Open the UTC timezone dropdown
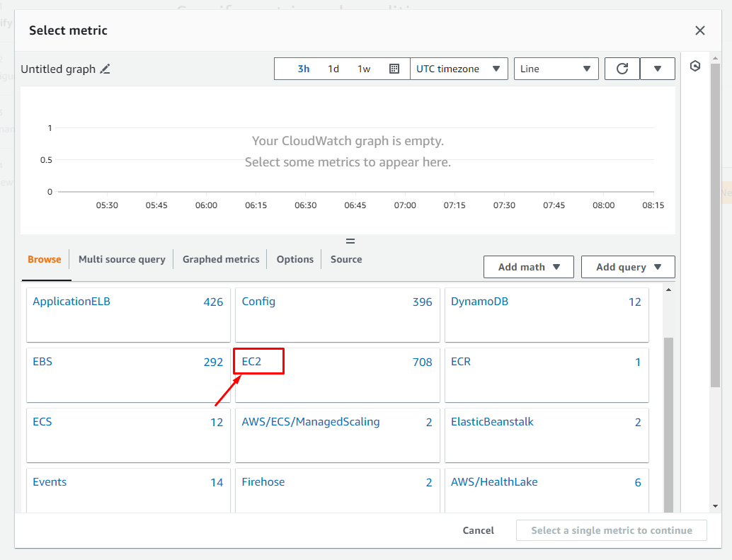Viewport: 732px width, 560px height. click(x=459, y=69)
